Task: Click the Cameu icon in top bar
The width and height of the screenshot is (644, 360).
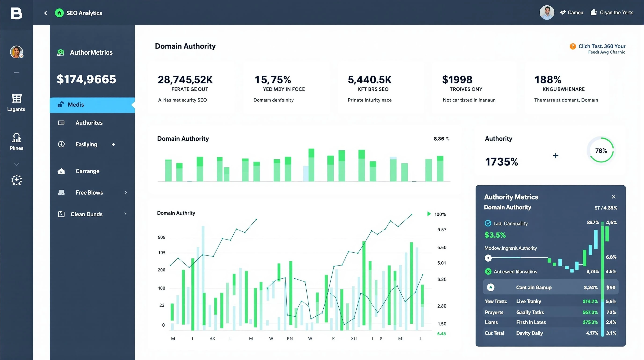Action: click(563, 12)
